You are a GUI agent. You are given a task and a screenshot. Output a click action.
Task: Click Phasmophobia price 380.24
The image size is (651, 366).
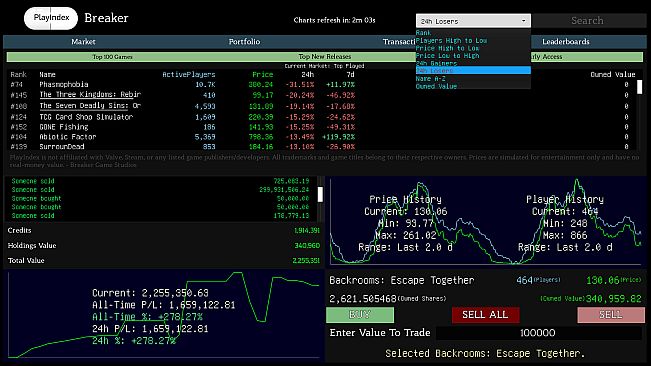click(x=261, y=85)
